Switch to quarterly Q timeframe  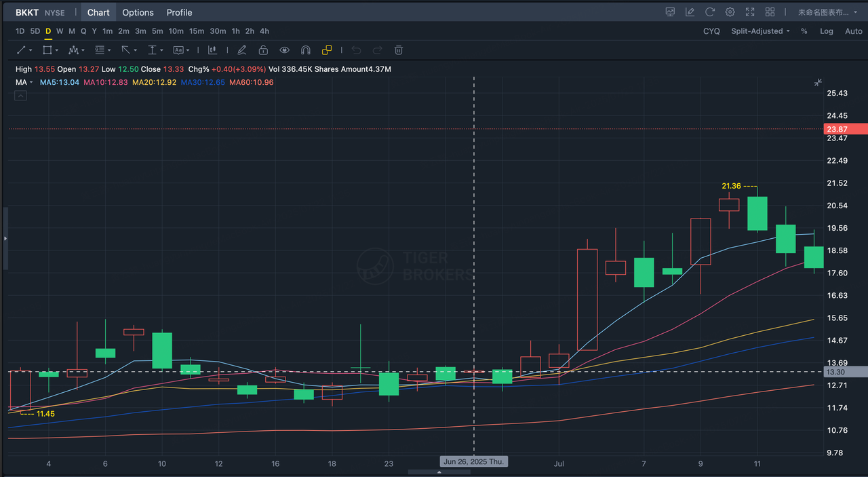point(83,31)
